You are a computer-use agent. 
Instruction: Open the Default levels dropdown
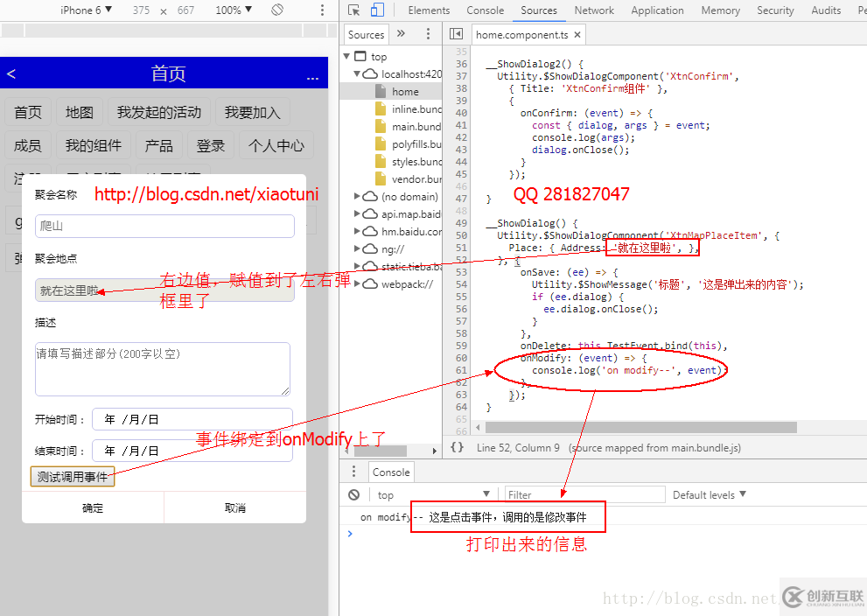(709, 494)
